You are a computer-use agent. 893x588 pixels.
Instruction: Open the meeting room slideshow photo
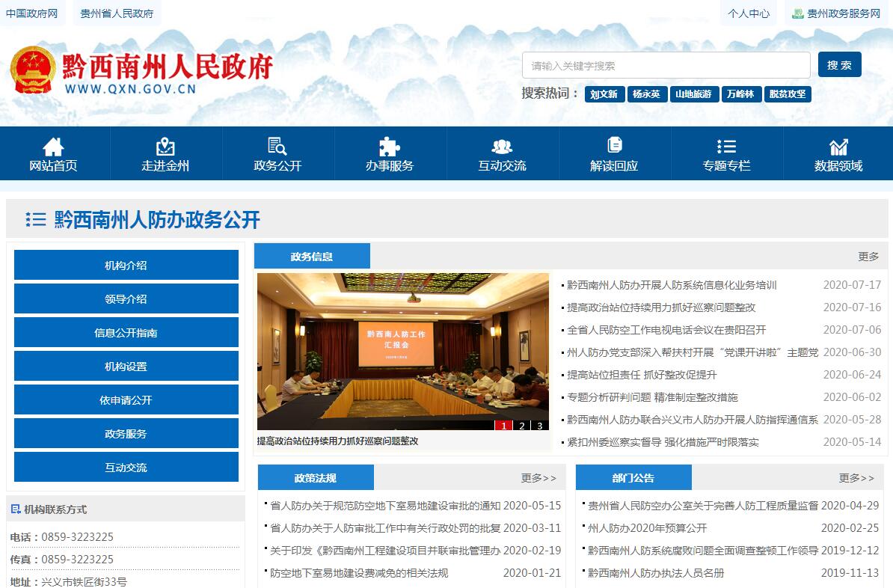coord(402,351)
